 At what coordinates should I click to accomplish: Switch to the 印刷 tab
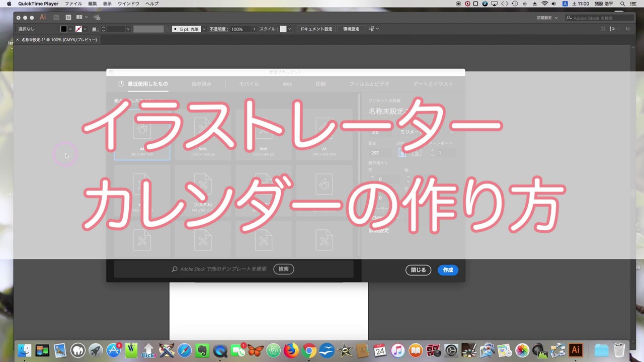coord(320,84)
